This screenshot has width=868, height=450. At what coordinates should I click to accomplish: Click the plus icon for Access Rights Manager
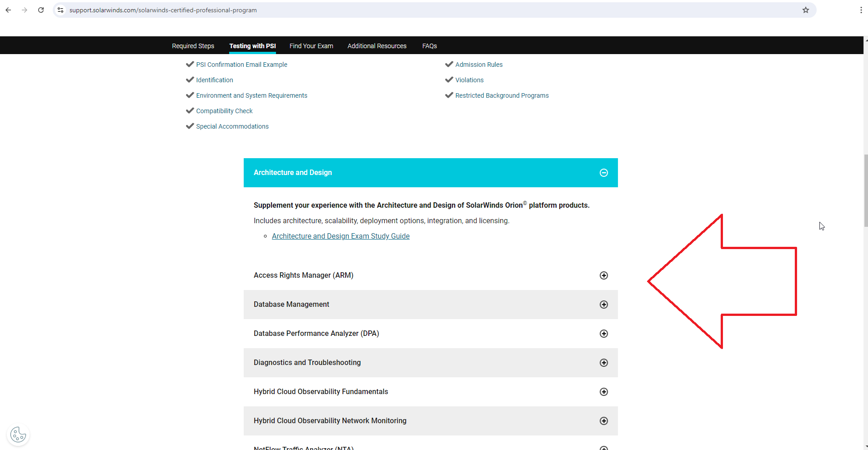[604, 275]
